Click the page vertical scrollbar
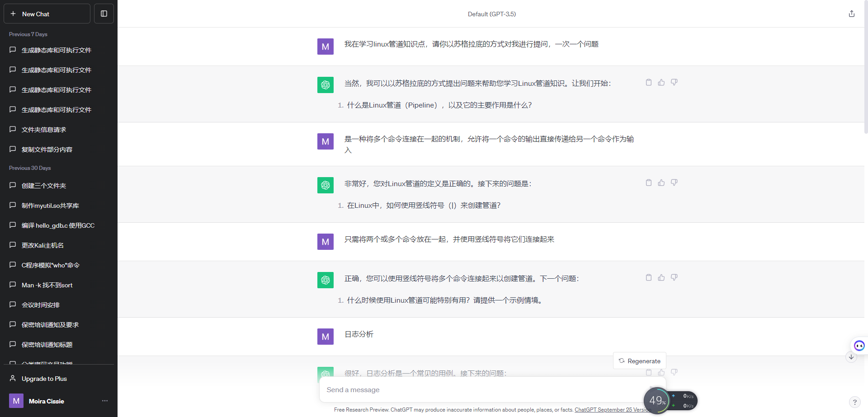This screenshot has height=417, width=868. [x=865, y=68]
